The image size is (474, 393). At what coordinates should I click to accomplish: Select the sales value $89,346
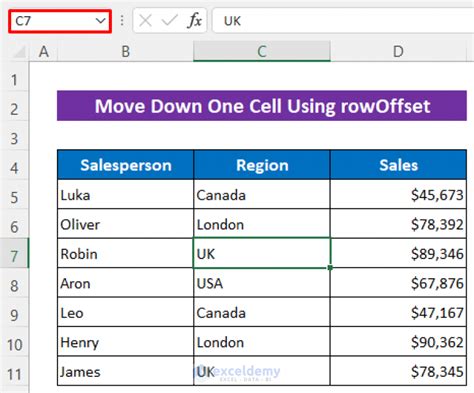tap(398, 253)
